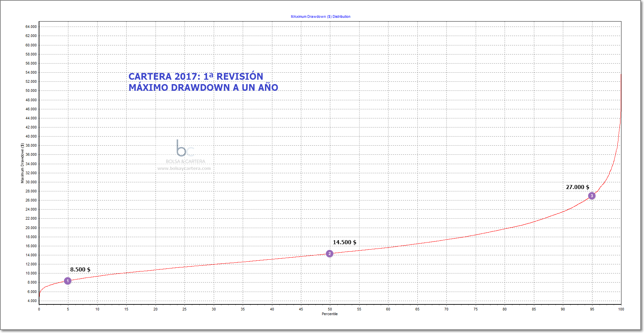This screenshot has width=644, height=333.
Task: Click x-axis tick label '35'
Action: coord(243,309)
